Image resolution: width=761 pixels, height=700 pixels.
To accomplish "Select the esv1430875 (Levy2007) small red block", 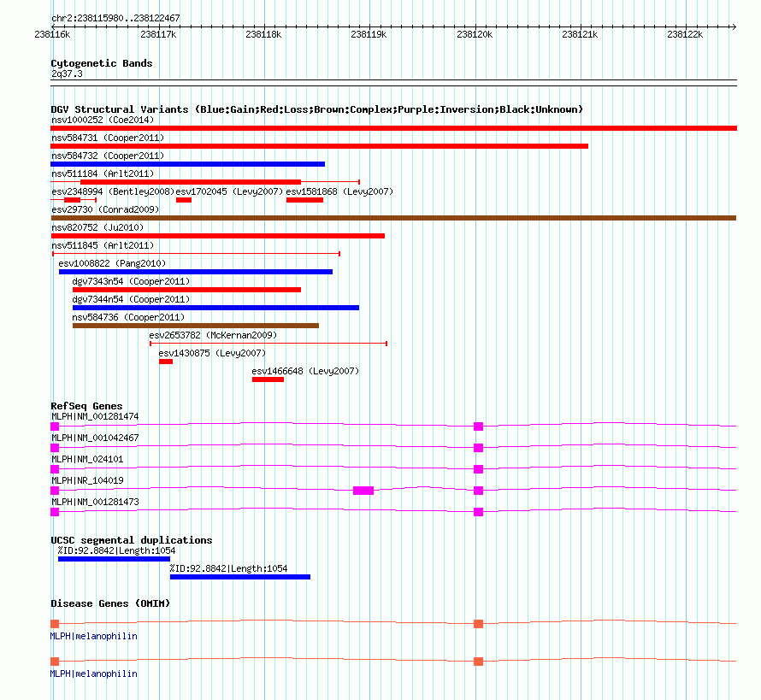I will (166, 362).
